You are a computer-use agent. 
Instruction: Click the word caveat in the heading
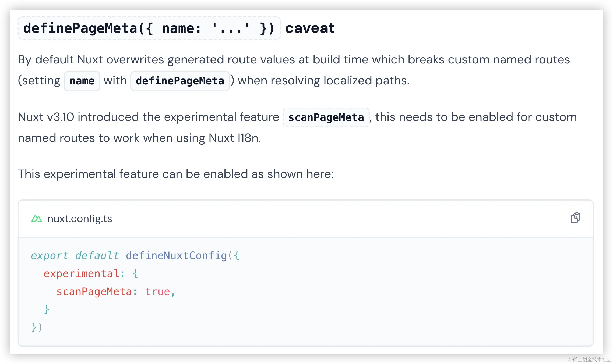[310, 28]
